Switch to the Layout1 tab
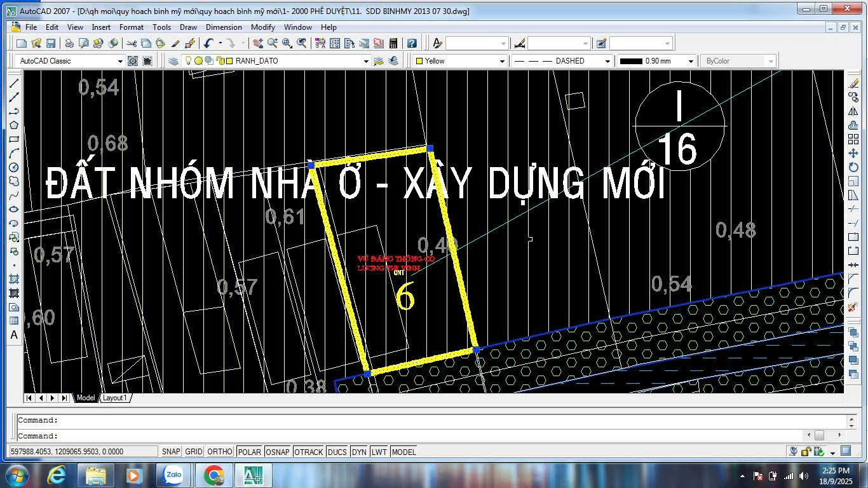Screen dimensions: 868x488 [115, 398]
